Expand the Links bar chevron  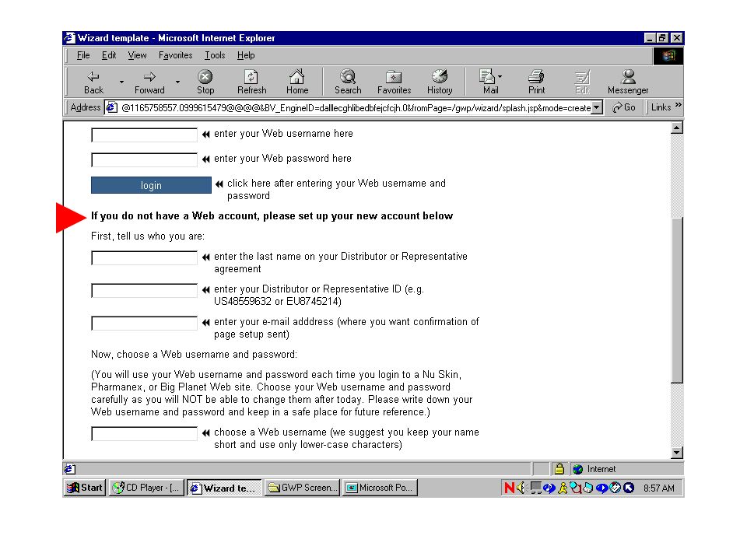click(679, 105)
